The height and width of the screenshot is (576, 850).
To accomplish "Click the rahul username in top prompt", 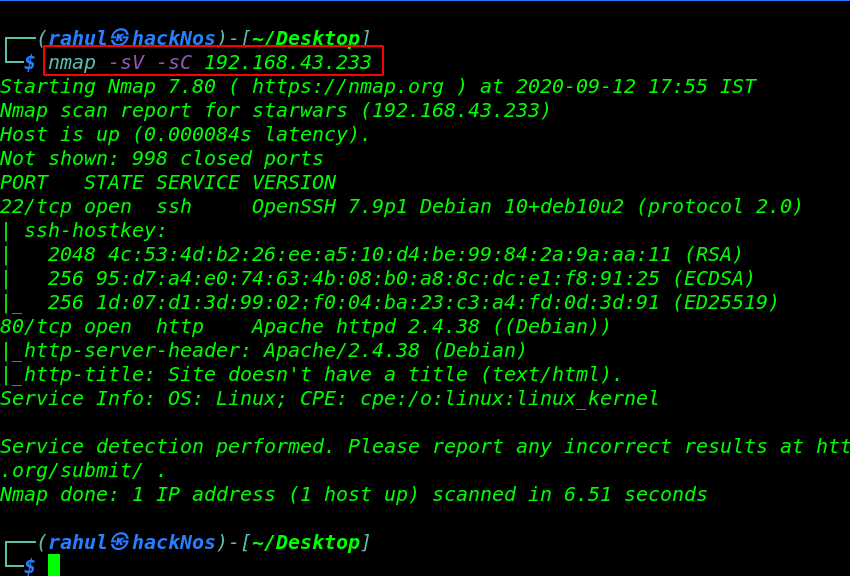I will pos(78,38).
